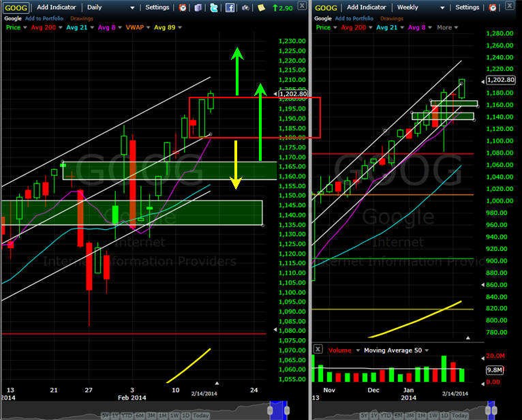Click the green up arrow 2.90 change indicator

click(282, 7)
